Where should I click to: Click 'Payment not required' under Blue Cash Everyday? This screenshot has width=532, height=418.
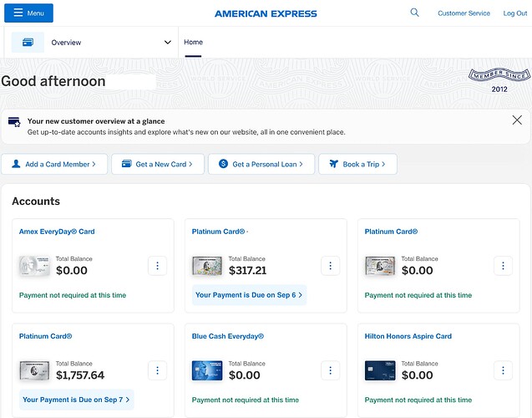pyautogui.click(x=246, y=400)
